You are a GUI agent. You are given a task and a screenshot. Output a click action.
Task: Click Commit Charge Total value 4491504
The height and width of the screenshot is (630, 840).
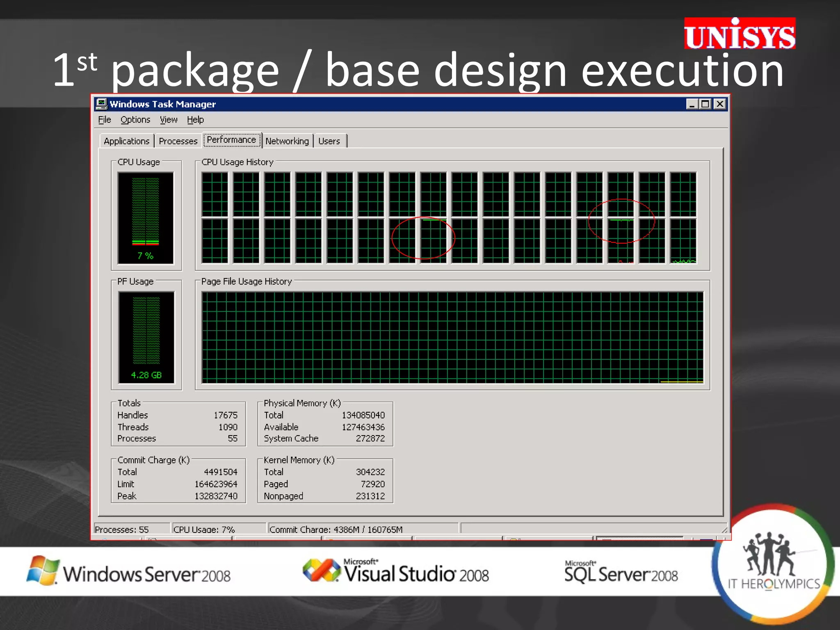tap(221, 472)
